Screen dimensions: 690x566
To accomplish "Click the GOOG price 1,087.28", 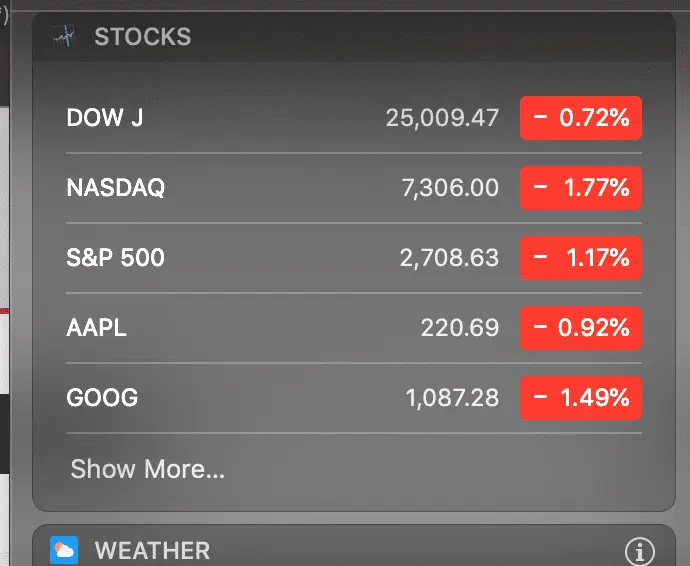I will (452, 398).
